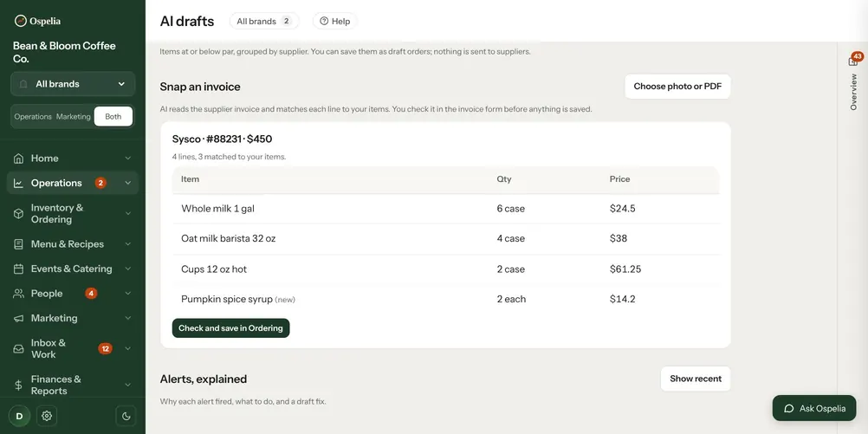Click the Events & Catering calendar icon
The image size is (868, 434).
[x=18, y=269]
